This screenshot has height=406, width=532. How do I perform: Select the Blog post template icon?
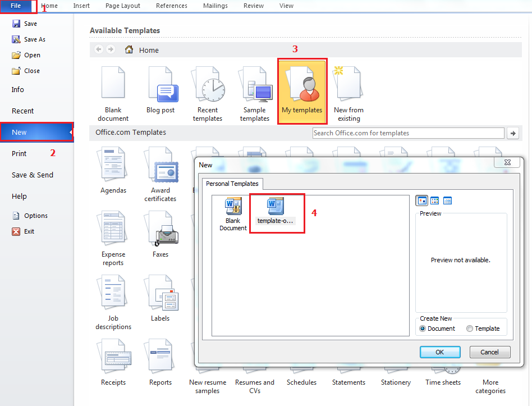click(163, 85)
